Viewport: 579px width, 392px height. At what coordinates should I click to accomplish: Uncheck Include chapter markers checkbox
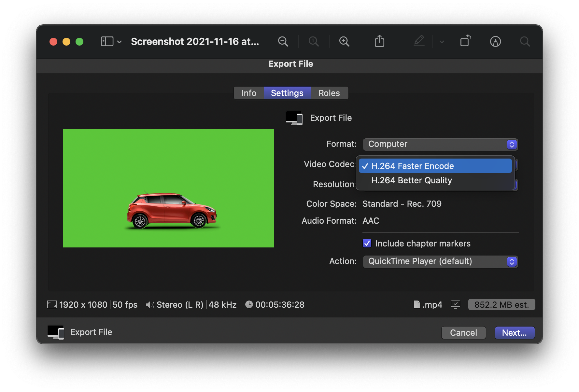pyautogui.click(x=367, y=243)
